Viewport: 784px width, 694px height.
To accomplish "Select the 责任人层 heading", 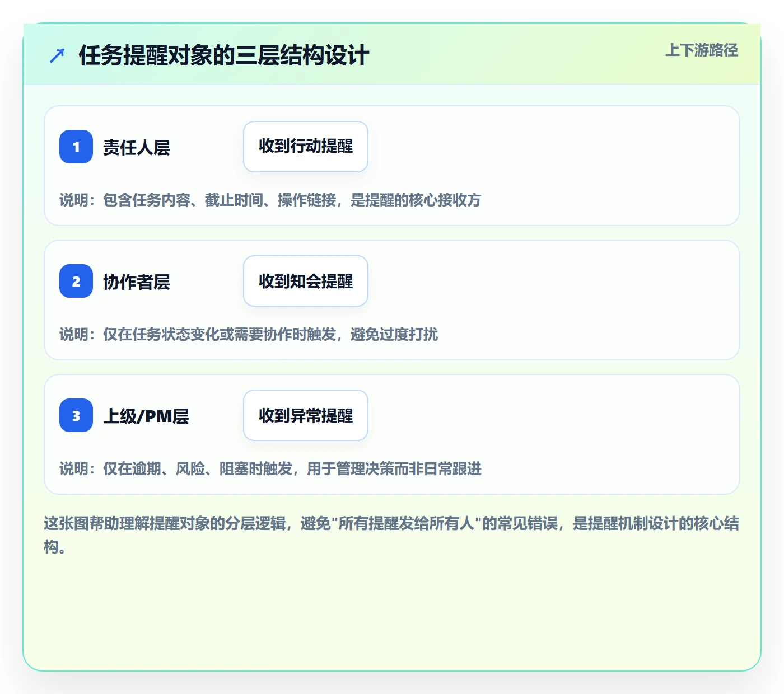I will click(x=137, y=147).
